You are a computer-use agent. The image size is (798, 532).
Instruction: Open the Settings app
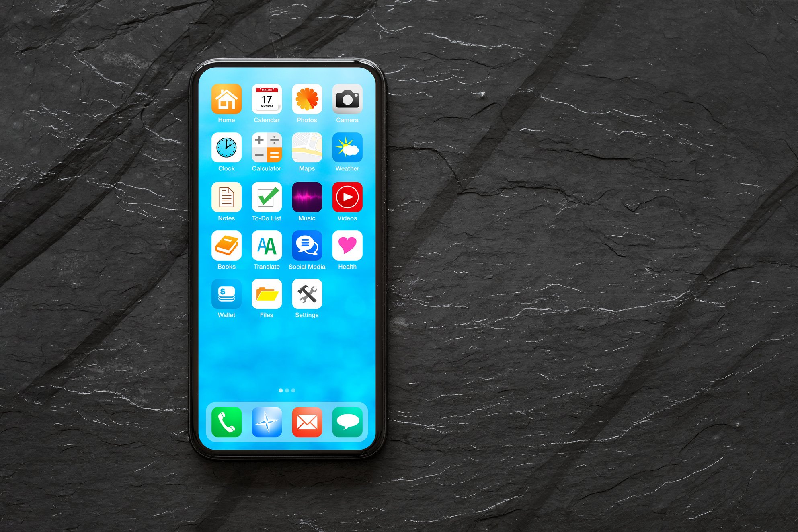click(x=307, y=296)
